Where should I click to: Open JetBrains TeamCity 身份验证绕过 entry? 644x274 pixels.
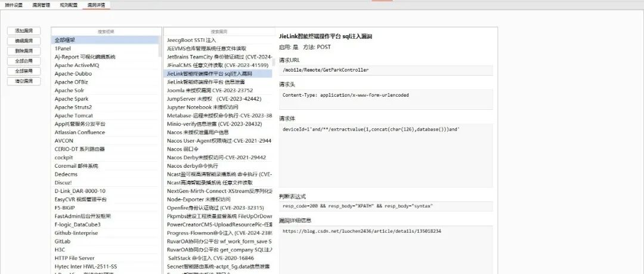218,57
